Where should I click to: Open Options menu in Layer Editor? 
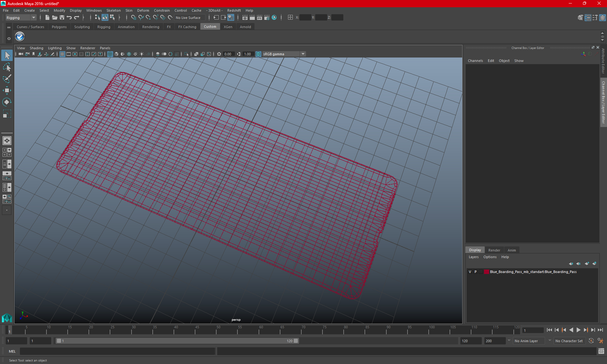pyautogui.click(x=490, y=257)
